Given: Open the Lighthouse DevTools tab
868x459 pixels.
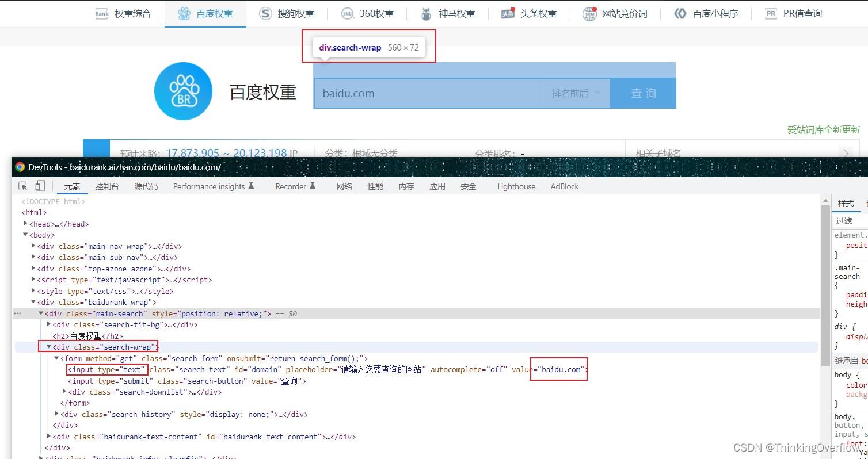Looking at the screenshot, I should click(516, 186).
